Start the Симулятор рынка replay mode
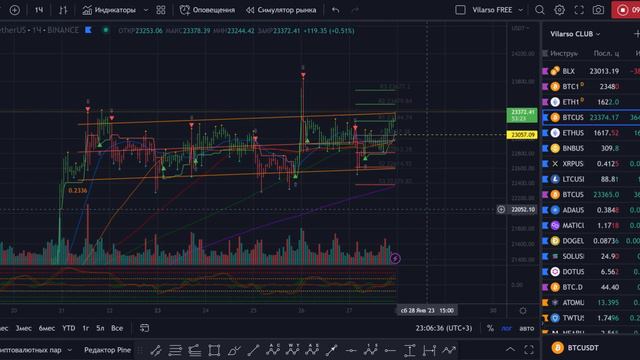 point(281,10)
